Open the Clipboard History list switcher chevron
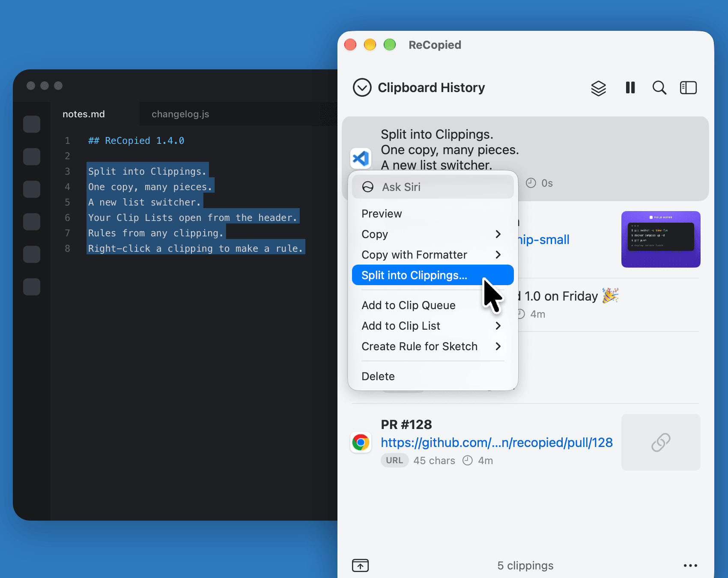 (x=362, y=88)
